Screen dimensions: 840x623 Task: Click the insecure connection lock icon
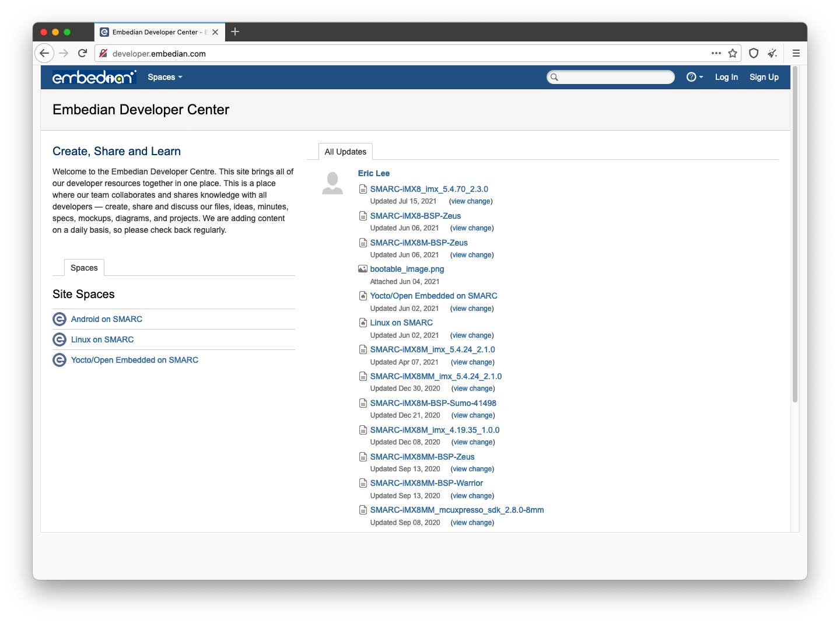[103, 53]
